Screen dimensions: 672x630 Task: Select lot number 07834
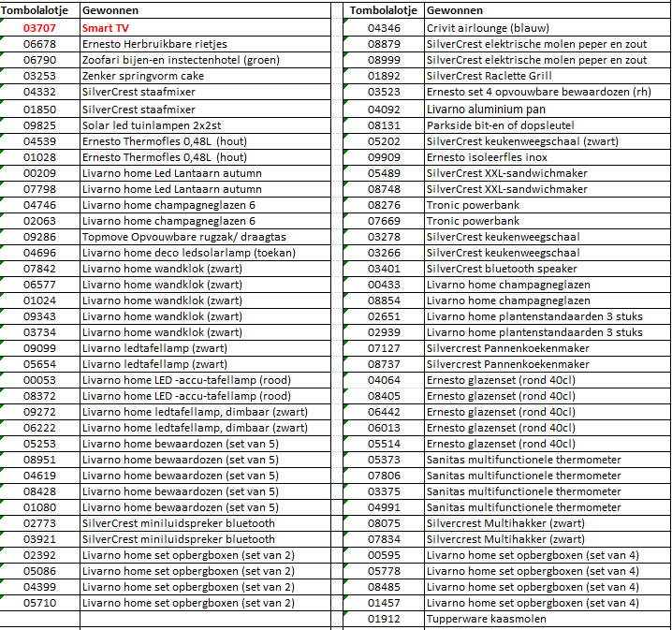coord(384,539)
